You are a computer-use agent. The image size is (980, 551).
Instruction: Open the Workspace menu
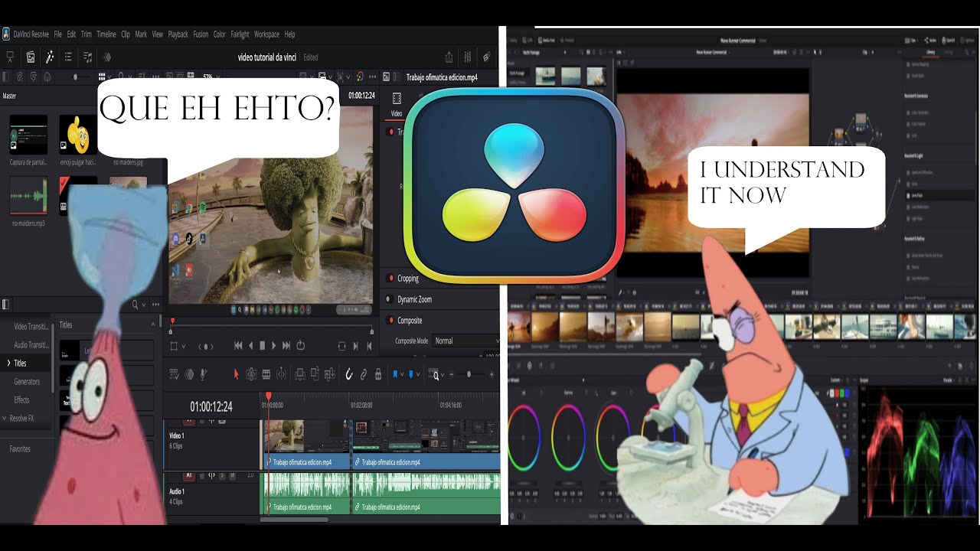point(266,34)
